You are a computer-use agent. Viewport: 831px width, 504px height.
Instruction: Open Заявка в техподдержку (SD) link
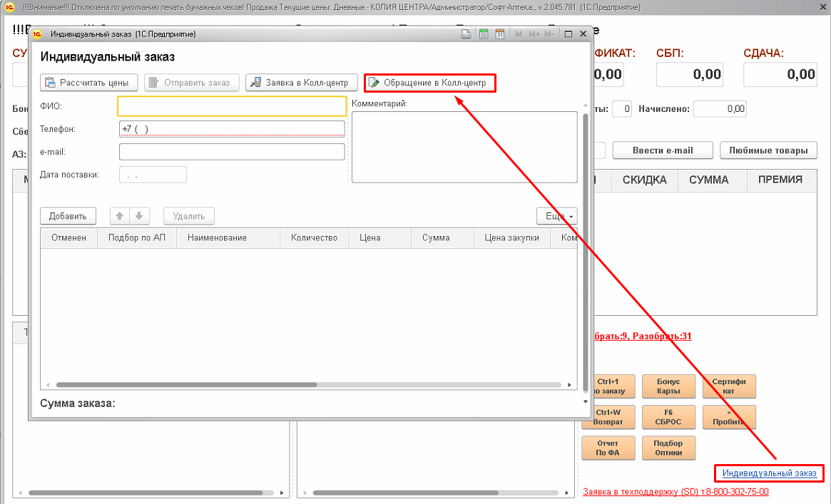click(x=675, y=492)
